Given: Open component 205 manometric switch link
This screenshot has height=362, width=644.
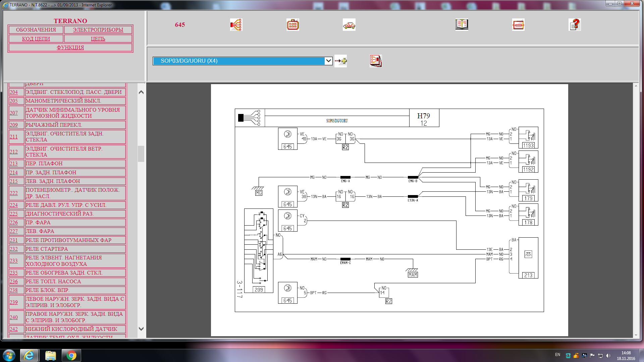Looking at the screenshot, I should (14, 101).
